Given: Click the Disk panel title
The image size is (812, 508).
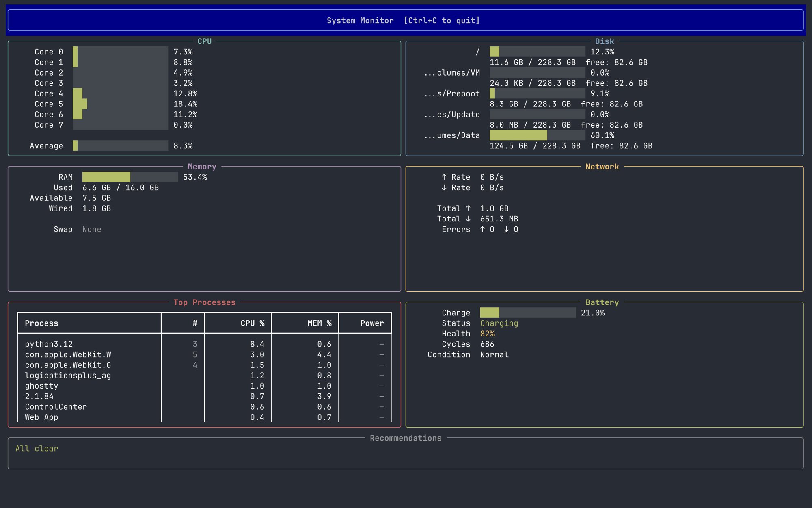Looking at the screenshot, I should click(x=605, y=41).
